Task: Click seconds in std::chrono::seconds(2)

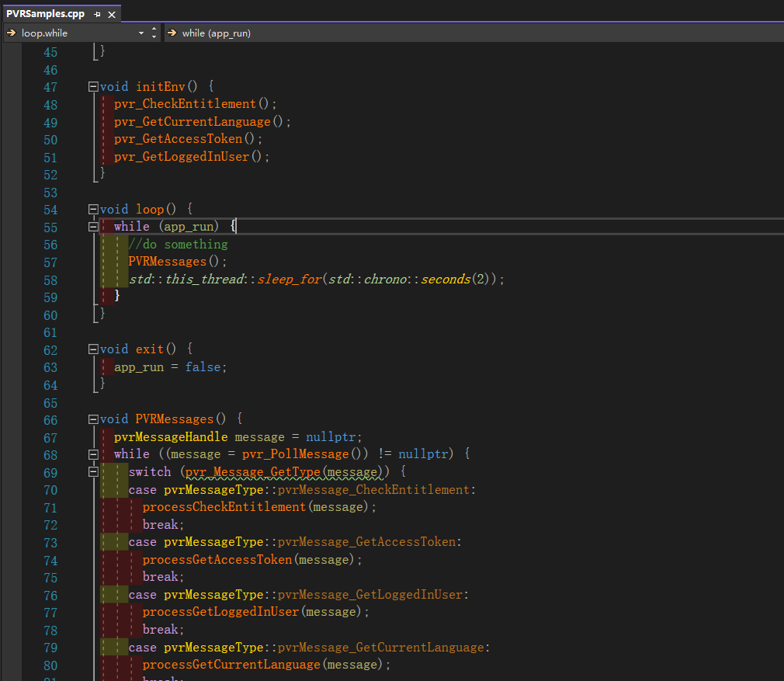Action: 446,279
